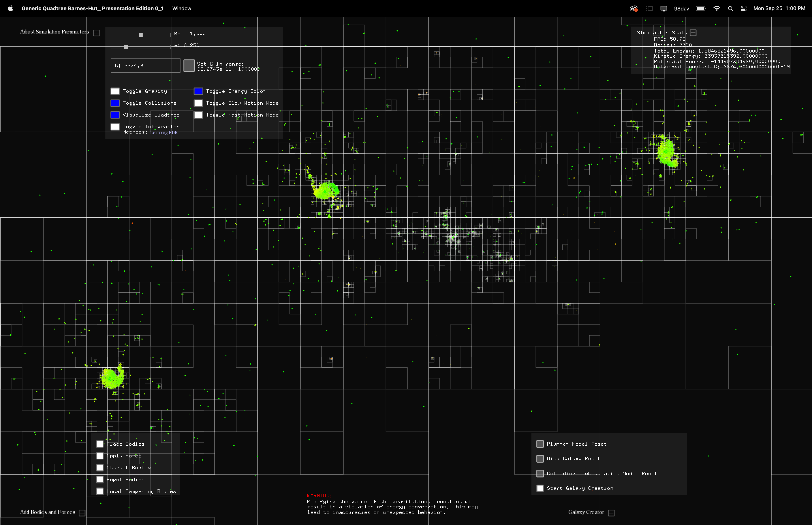Click Plummer Model Reset button
Viewport: 812px width, 525px height.
(x=540, y=444)
